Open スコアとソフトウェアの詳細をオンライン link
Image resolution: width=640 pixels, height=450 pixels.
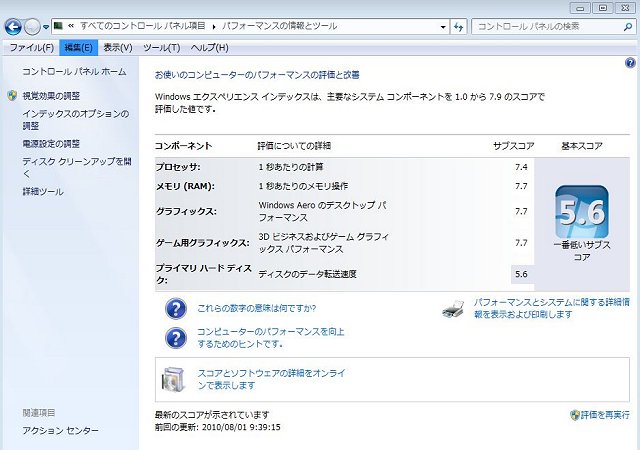pyautogui.click(x=271, y=379)
